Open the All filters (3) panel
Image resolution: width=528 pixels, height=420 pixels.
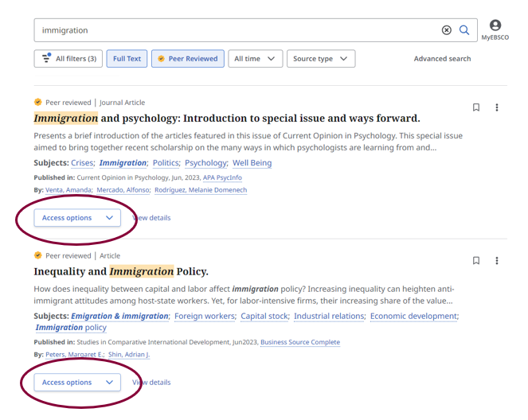point(68,59)
